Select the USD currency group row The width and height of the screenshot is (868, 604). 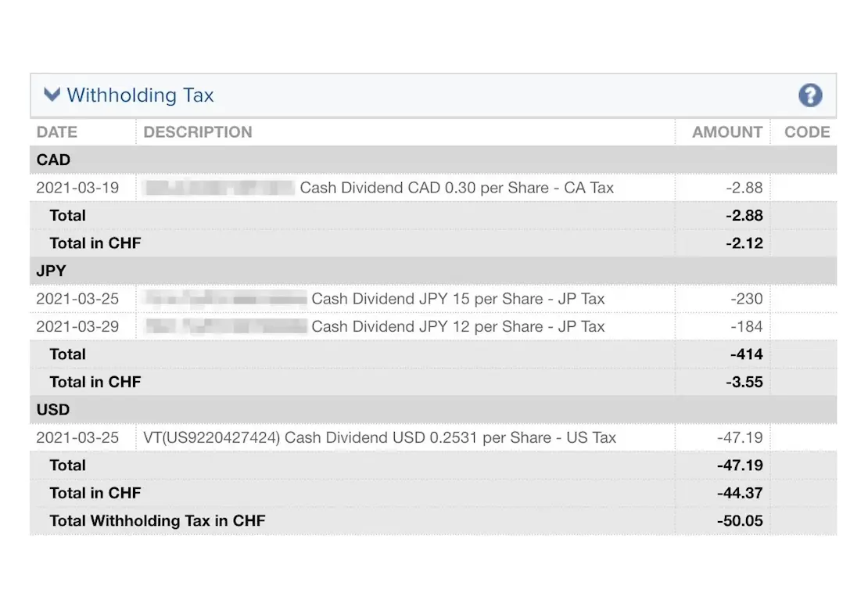point(53,409)
